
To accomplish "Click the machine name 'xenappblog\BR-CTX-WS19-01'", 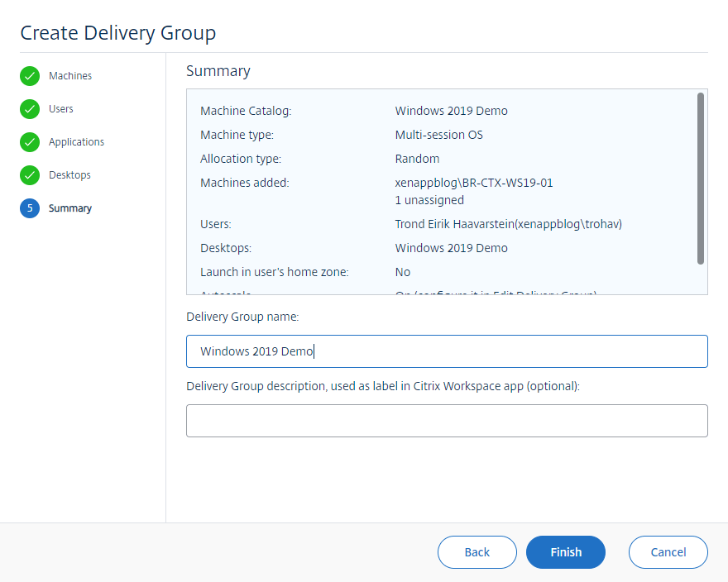I will [474, 183].
